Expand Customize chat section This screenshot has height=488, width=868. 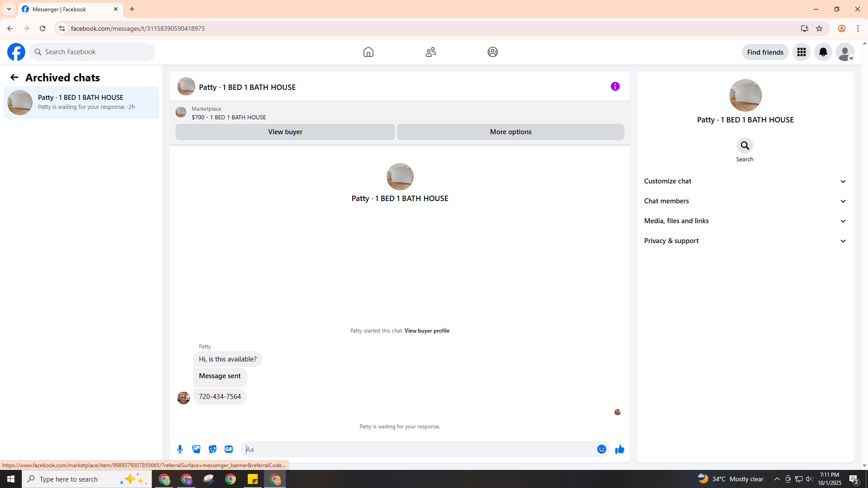(745, 181)
